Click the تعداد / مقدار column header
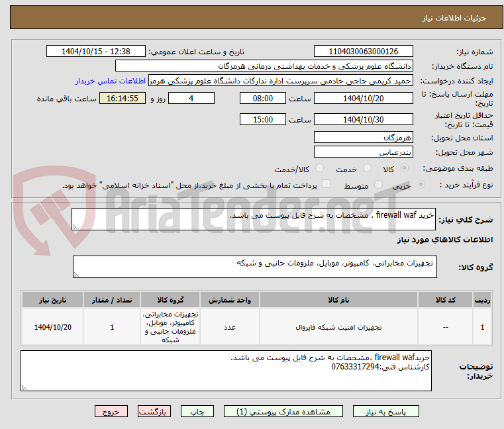504x429 pixels. coord(112,300)
